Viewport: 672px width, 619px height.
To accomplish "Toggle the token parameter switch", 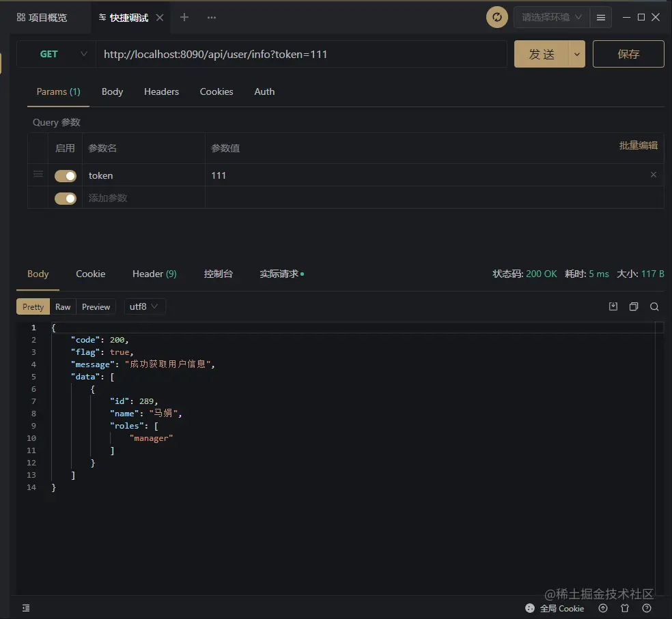I will 65,175.
